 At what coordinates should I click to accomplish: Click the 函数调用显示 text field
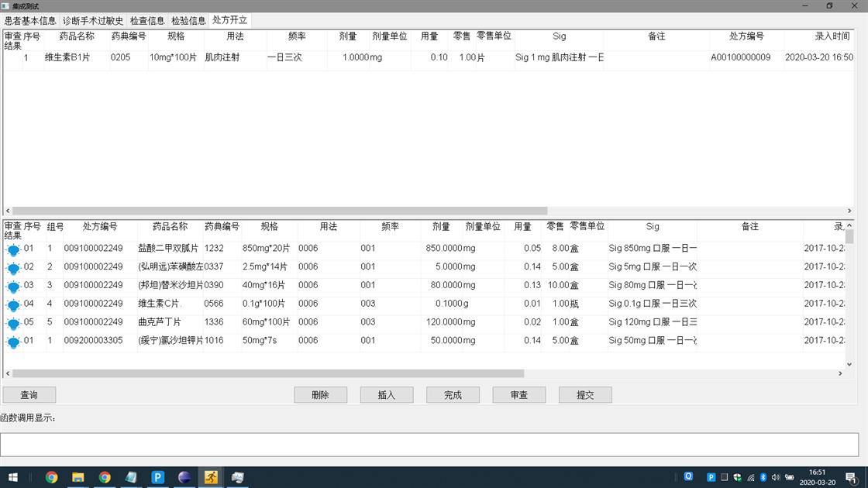429,445
